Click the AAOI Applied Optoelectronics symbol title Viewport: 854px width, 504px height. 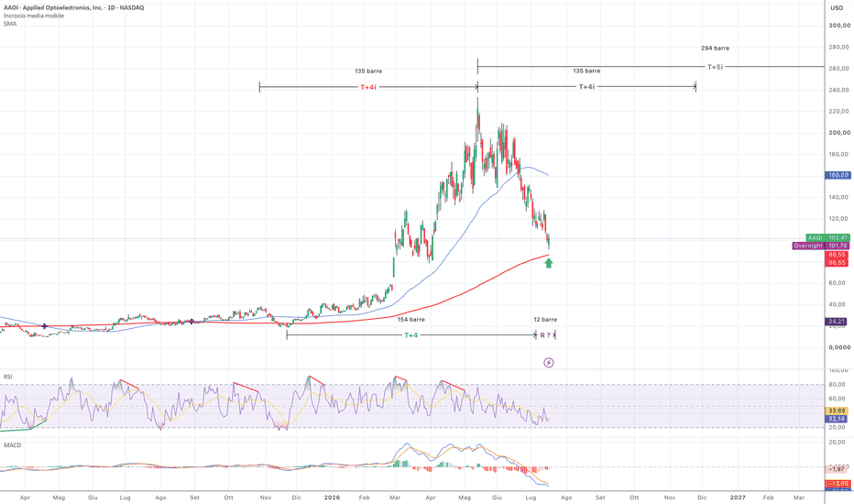point(74,7)
